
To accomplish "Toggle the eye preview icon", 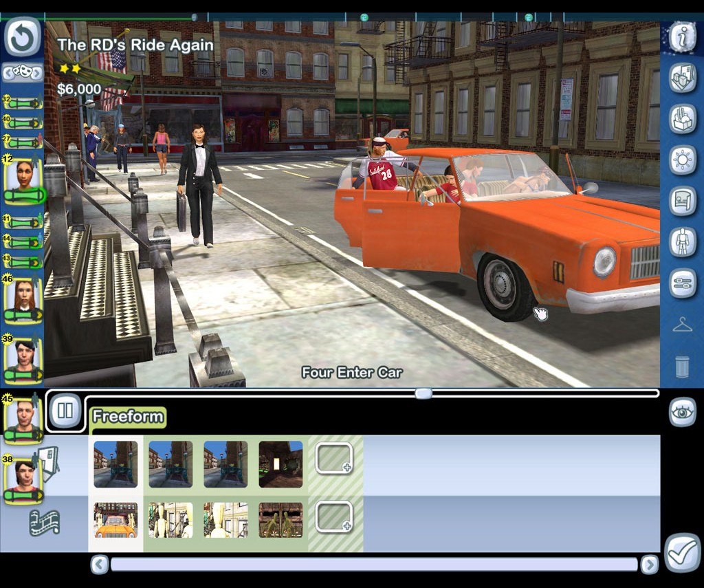I will (x=682, y=411).
